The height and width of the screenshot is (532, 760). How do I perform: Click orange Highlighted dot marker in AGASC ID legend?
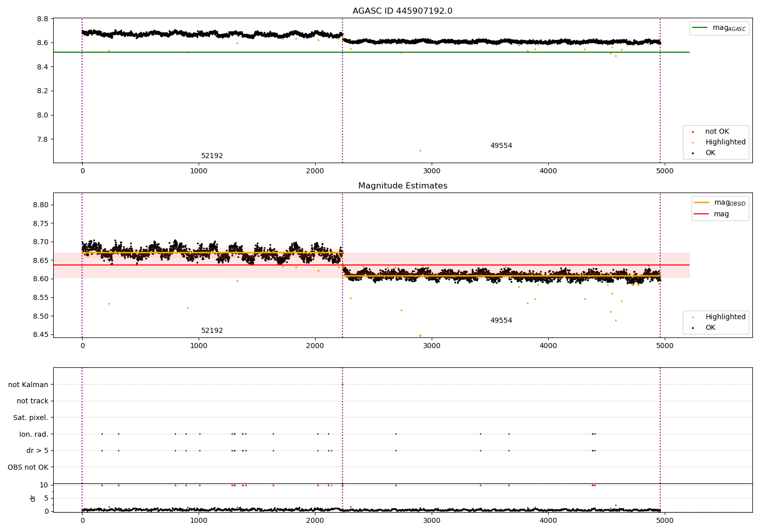coord(693,143)
